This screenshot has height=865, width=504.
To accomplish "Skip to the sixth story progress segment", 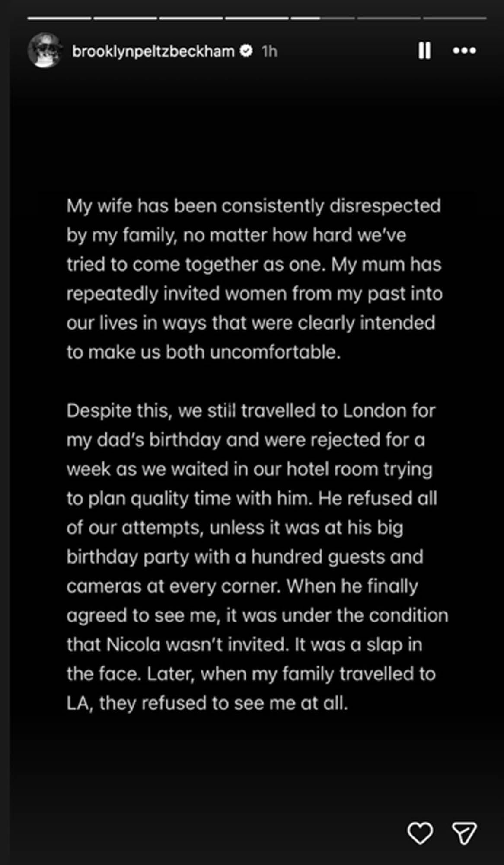I will 389,18.
